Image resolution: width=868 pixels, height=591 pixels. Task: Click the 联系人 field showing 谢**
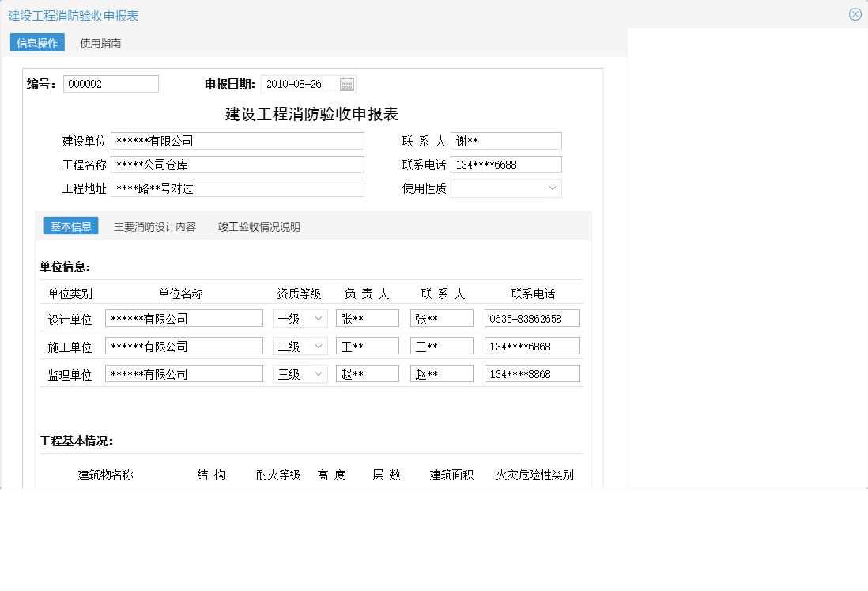point(506,140)
